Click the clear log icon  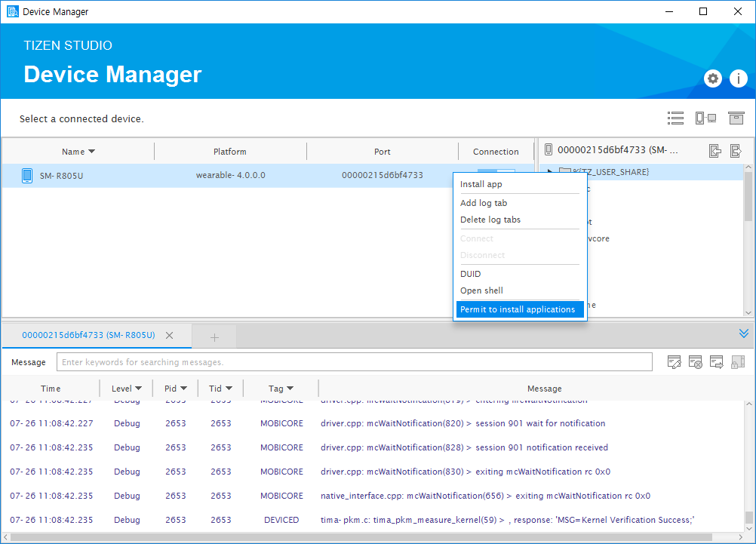696,363
